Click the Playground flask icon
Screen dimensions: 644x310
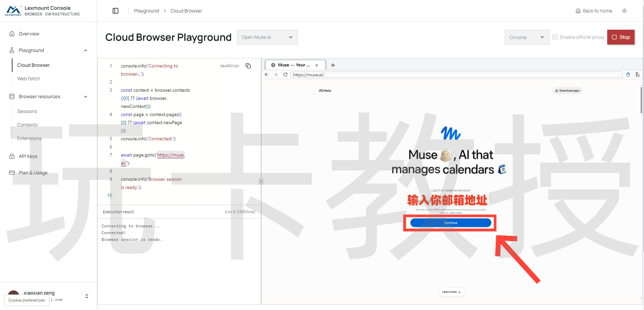click(x=12, y=50)
